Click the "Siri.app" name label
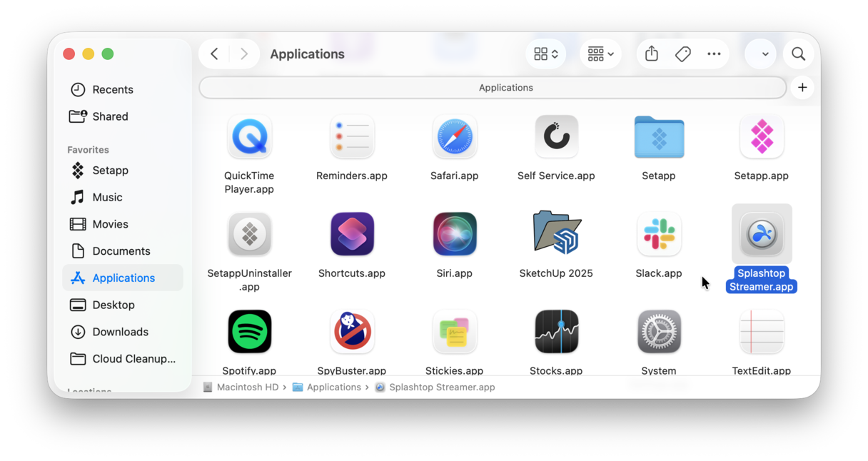868x461 pixels. (x=455, y=273)
